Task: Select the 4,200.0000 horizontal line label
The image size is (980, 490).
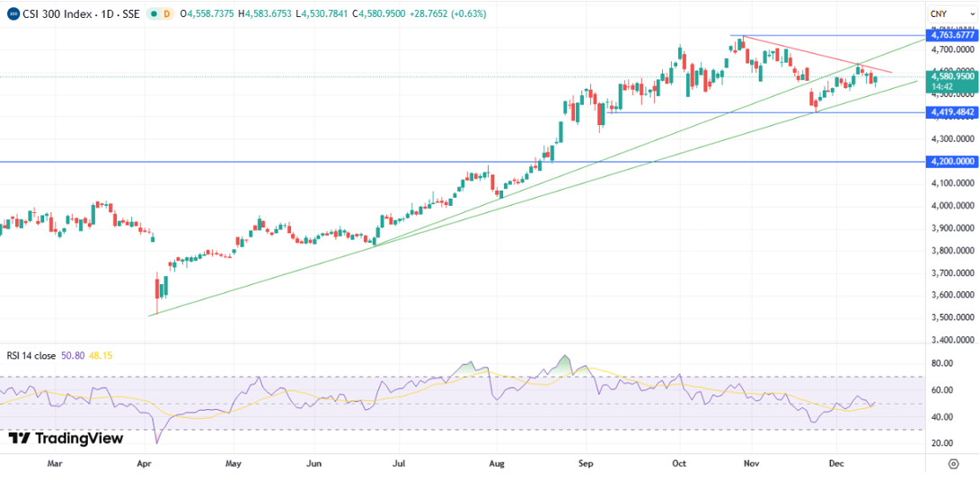Action: click(953, 162)
